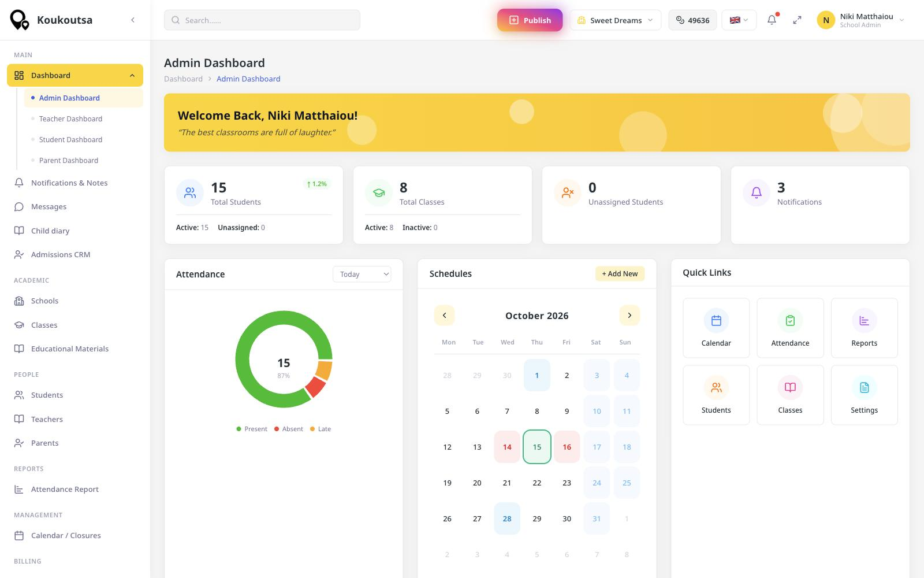Click the Dashboard breadcrumb link
The height and width of the screenshot is (578, 924).
point(183,79)
